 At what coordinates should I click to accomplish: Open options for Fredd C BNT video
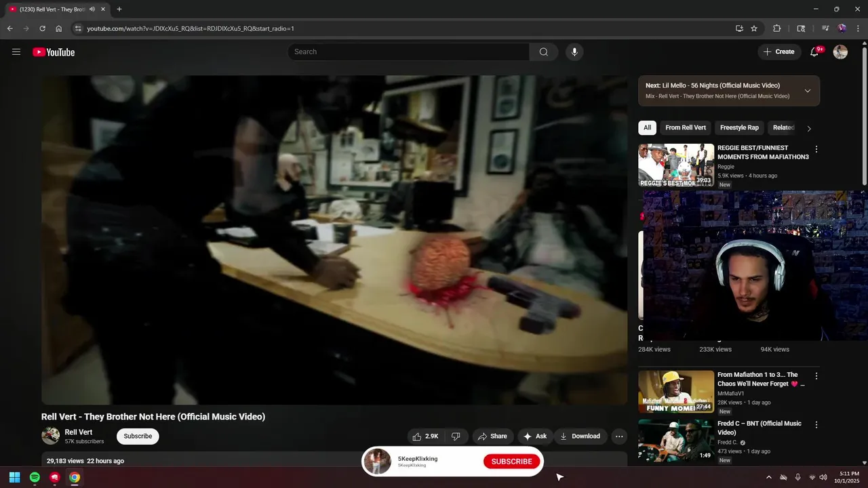coord(816,425)
